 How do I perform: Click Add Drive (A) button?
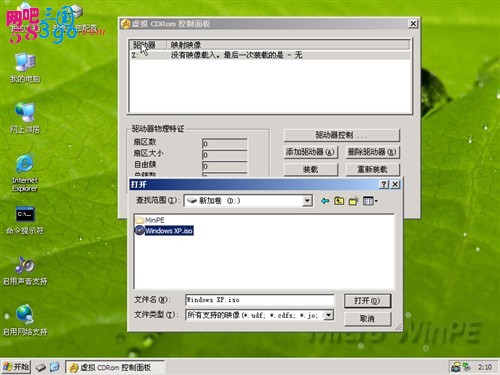click(x=311, y=152)
